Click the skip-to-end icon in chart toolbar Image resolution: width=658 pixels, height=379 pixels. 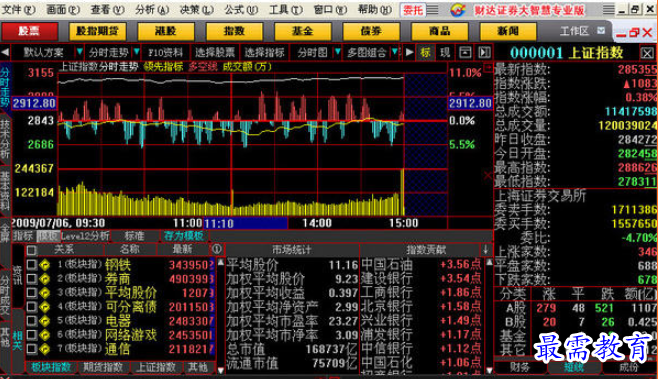pyautogui.click(x=484, y=52)
